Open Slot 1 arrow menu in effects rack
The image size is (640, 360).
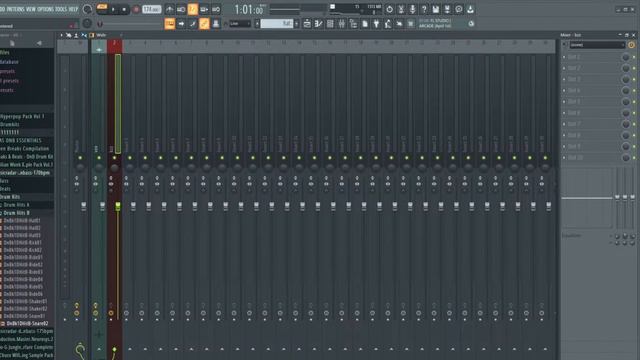tap(564, 57)
